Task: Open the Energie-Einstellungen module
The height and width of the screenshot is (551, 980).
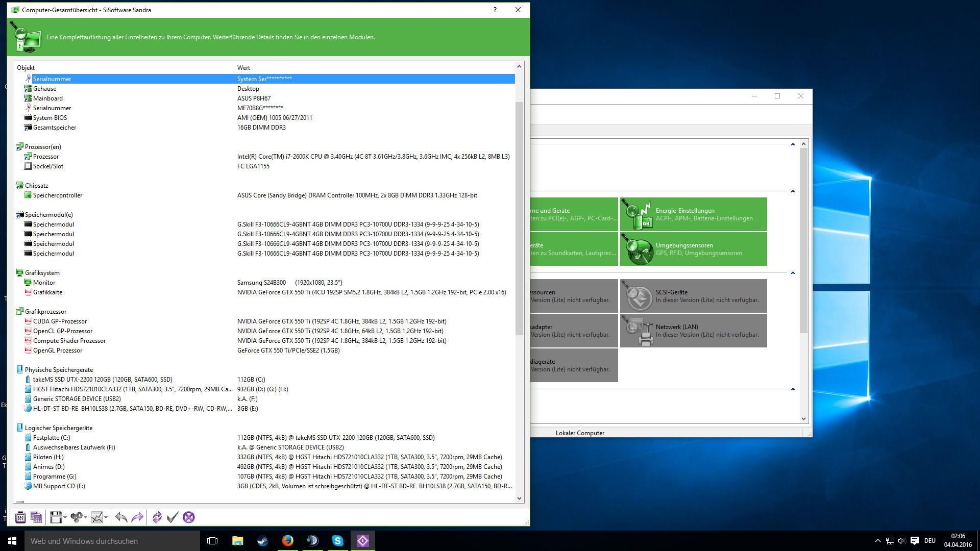Action: tap(694, 214)
